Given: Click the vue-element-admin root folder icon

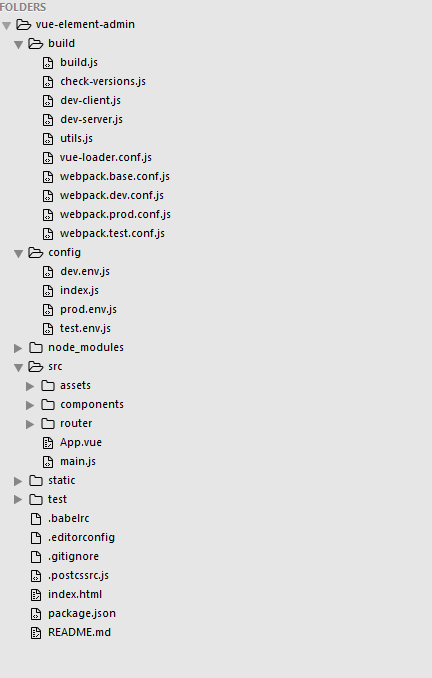Looking at the screenshot, I should pyautogui.click(x=23, y=25).
